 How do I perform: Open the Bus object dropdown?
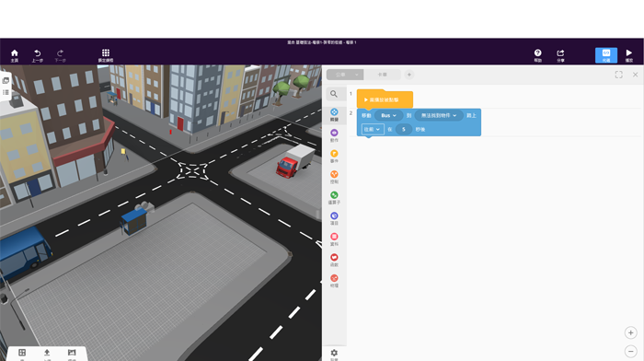[x=388, y=115]
